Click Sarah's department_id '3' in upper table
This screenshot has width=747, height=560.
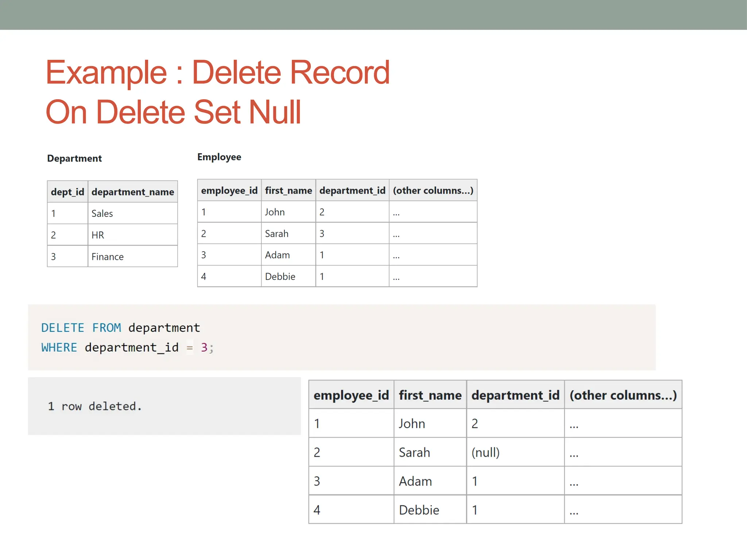pos(352,233)
